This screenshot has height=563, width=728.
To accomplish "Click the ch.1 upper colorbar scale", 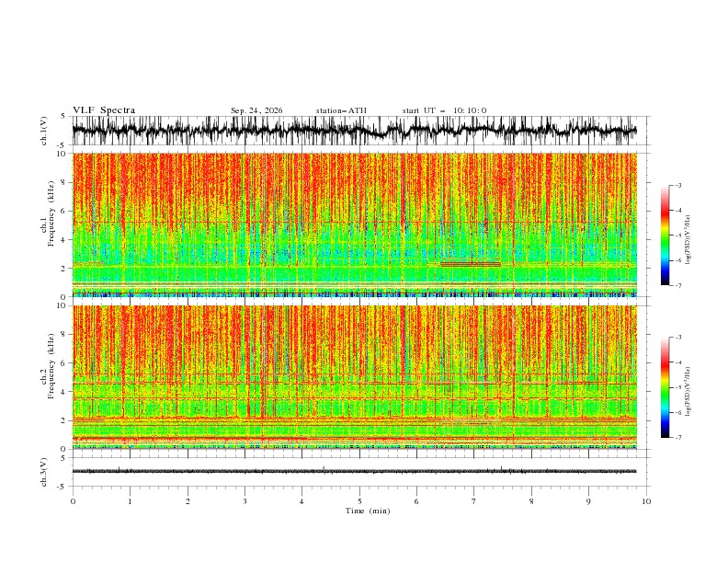I will (x=665, y=235).
